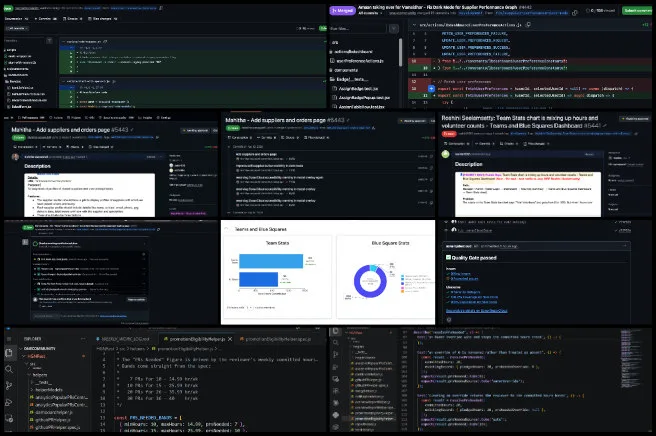The height and width of the screenshot is (436, 656).
Task: Collapse the commits date group in center PR
Action: [228, 147]
